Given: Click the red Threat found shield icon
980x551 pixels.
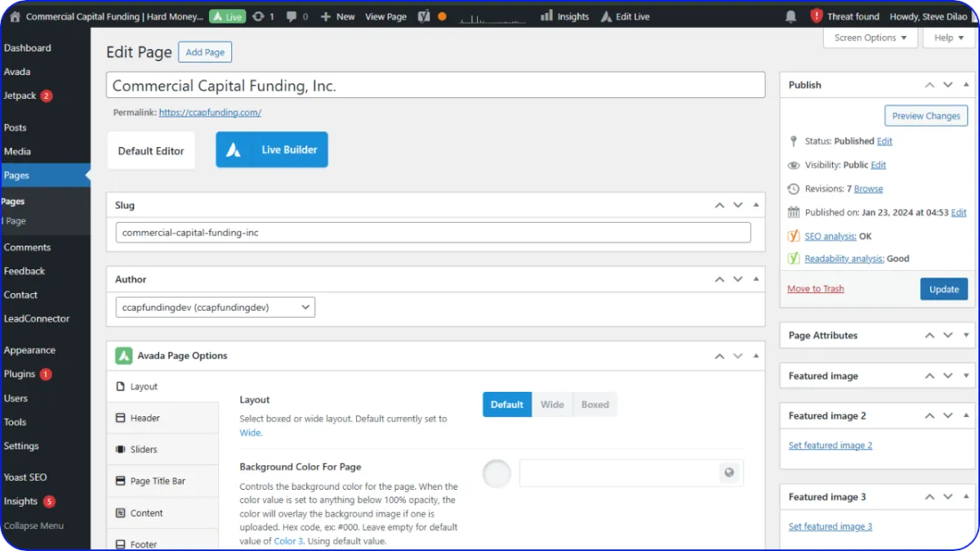Looking at the screenshot, I should [817, 16].
